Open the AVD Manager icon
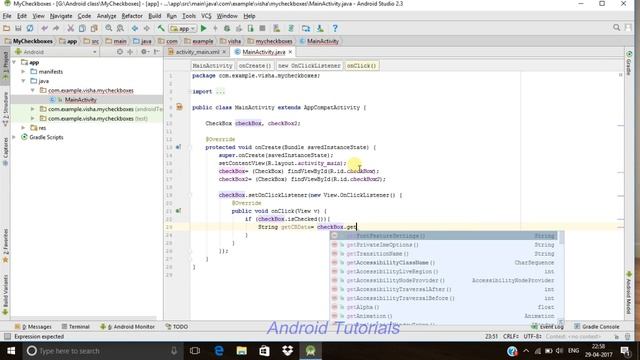Screen dimensions: 640x360 [276, 28]
